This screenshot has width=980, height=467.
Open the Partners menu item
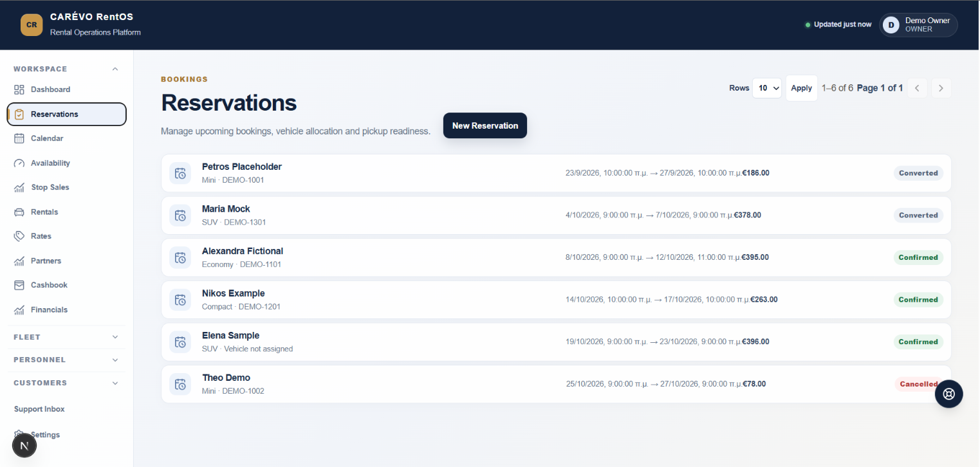[66, 261]
